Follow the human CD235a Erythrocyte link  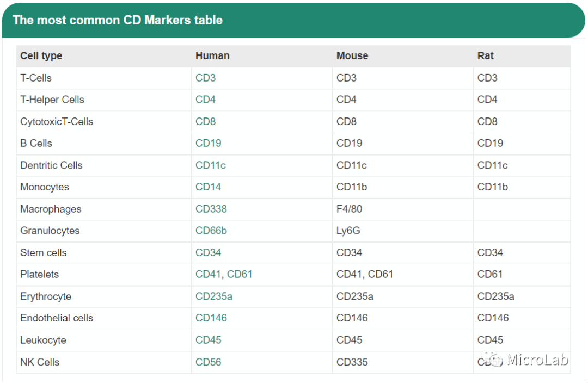coord(214,296)
